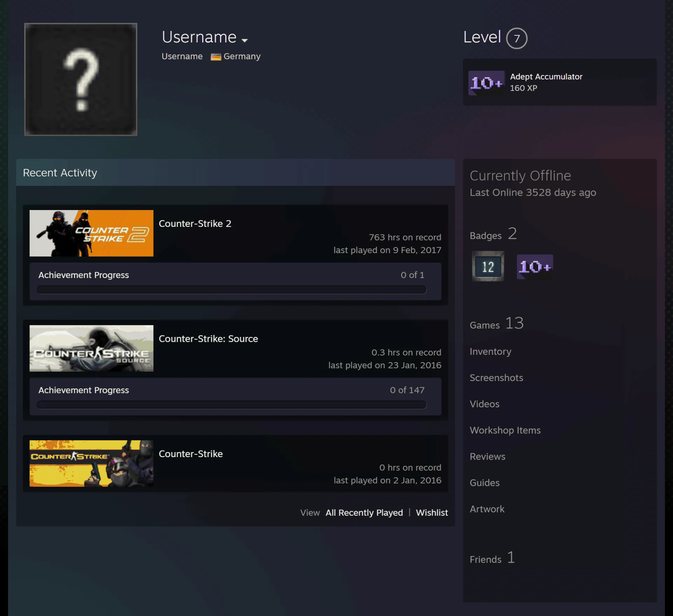Image resolution: width=673 pixels, height=616 pixels.
Task: Open the Friends 1 link
Action: [x=492, y=557]
